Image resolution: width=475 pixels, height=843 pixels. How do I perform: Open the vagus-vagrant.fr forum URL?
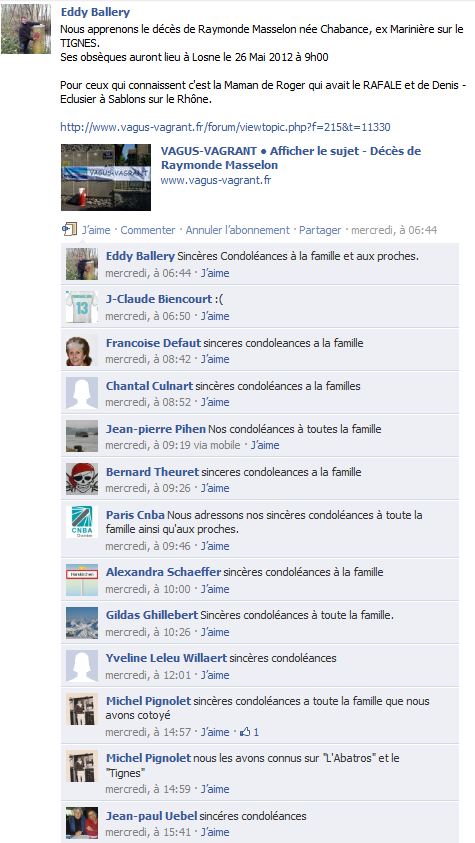tap(225, 127)
